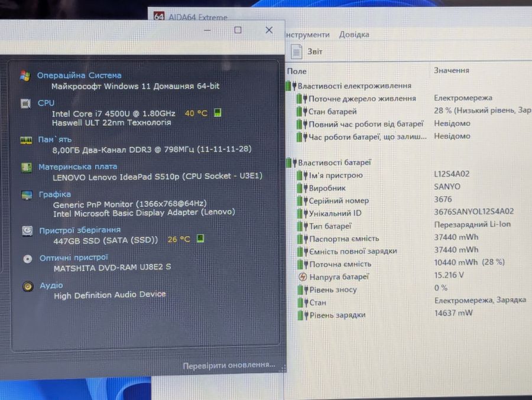Viewport: 532px width, 400px height.
Task: Open the Інструменти menu in AIDA64
Action: (308, 35)
